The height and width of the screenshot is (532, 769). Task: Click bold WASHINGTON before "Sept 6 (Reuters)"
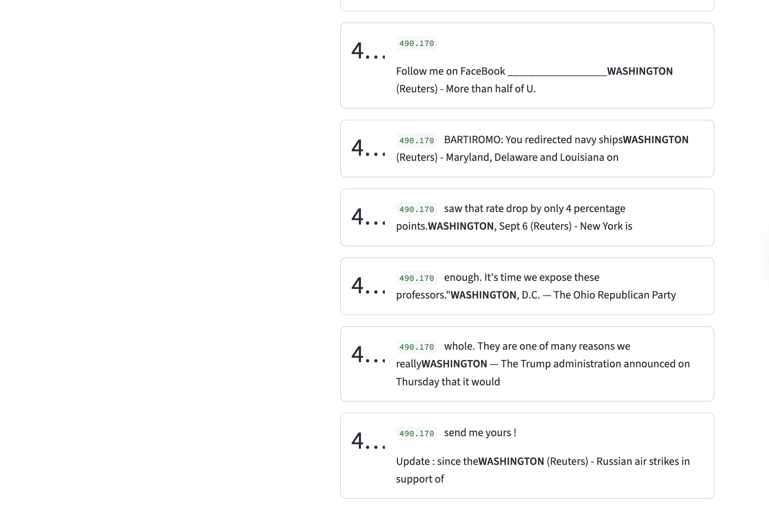[x=461, y=226]
